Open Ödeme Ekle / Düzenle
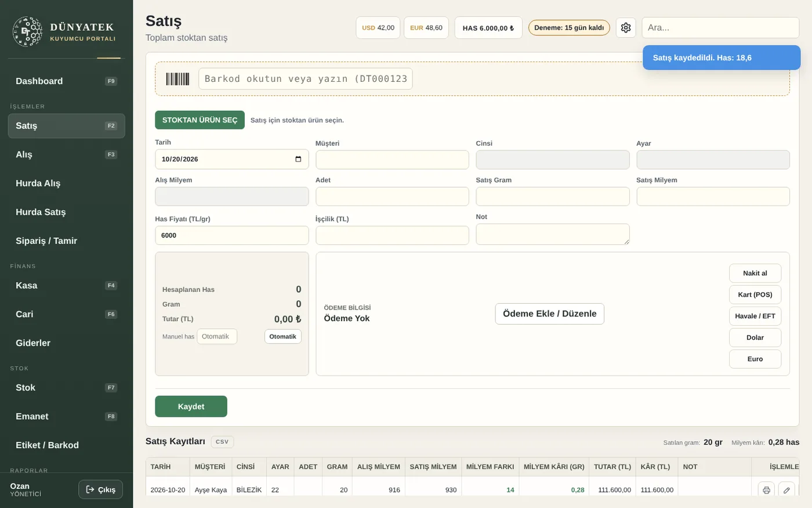Viewport: 812px width, 508px height. 549,314
